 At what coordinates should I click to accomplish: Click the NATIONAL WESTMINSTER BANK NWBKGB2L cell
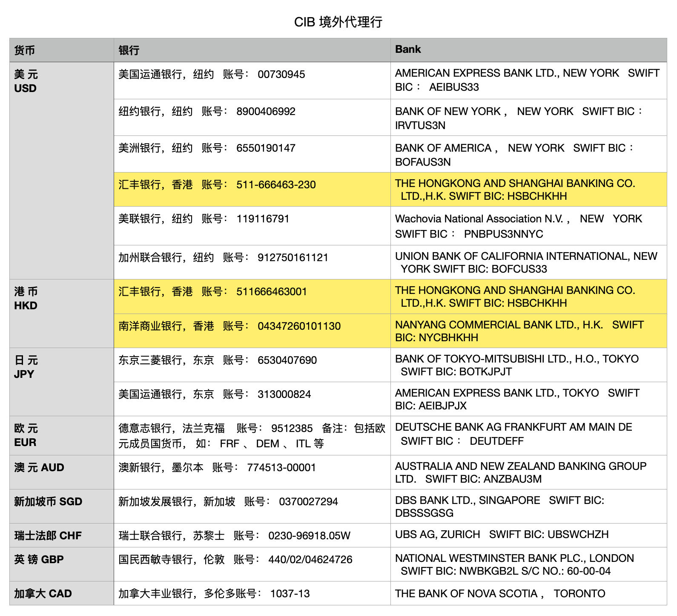528,564
